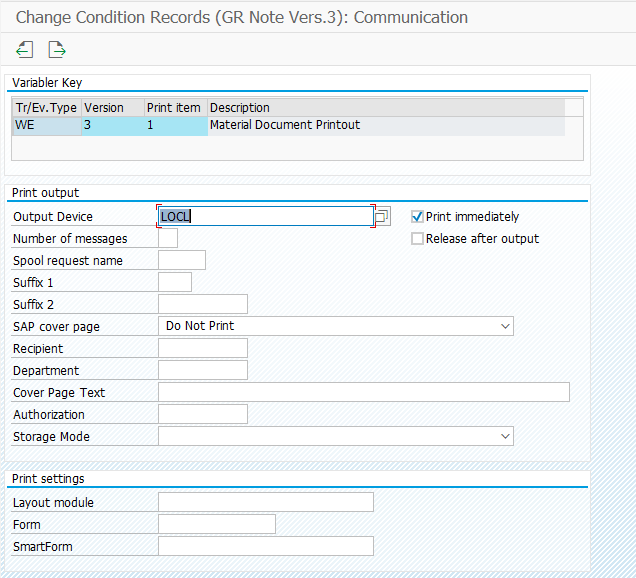Click the Spool request name field

coord(182,260)
